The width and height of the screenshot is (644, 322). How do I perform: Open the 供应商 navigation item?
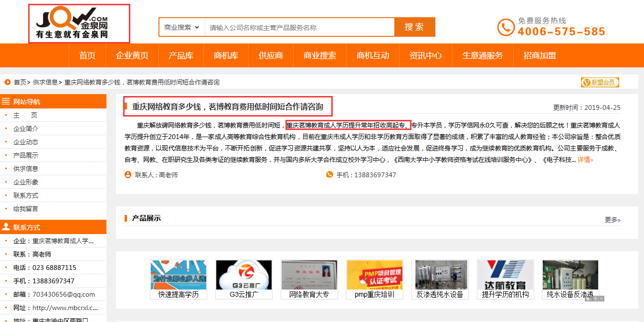271,55
